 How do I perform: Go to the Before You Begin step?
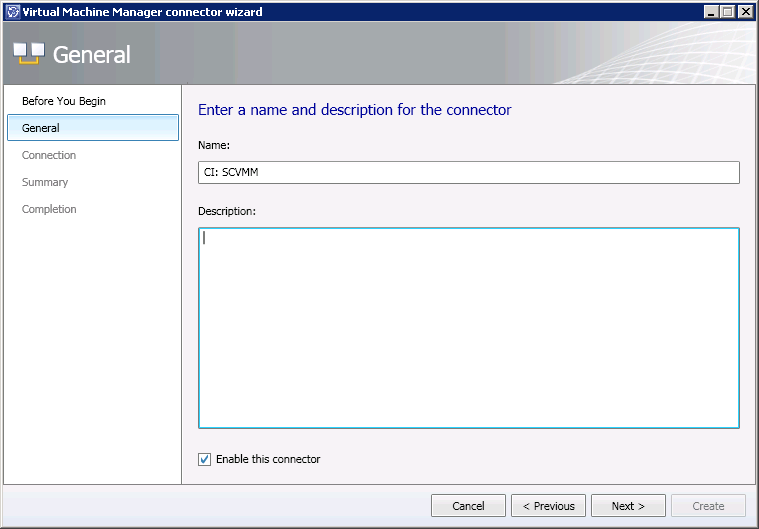(64, 101)
